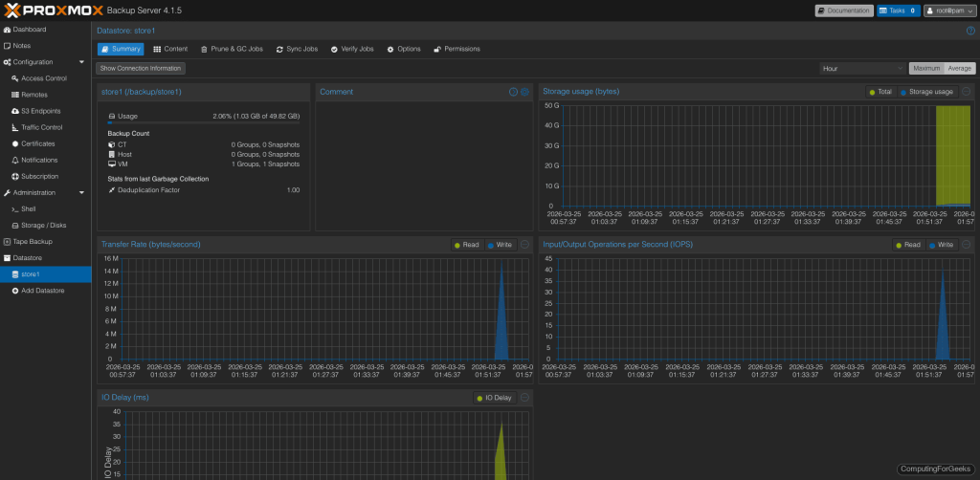Select the store1 datastore entry
Viewport: 980px width, 480px height.
point(46,274)
